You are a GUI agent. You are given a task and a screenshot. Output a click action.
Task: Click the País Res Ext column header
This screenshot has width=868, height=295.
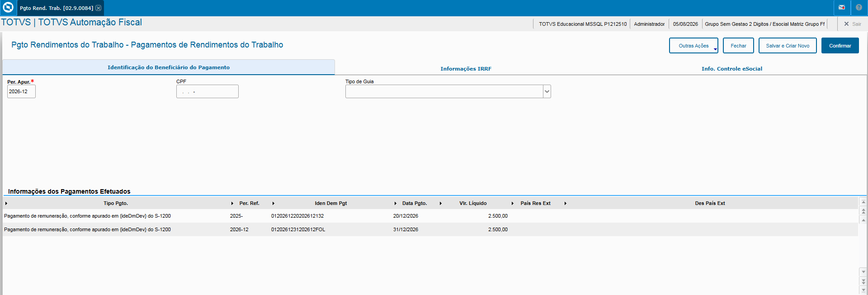[536, 204]
